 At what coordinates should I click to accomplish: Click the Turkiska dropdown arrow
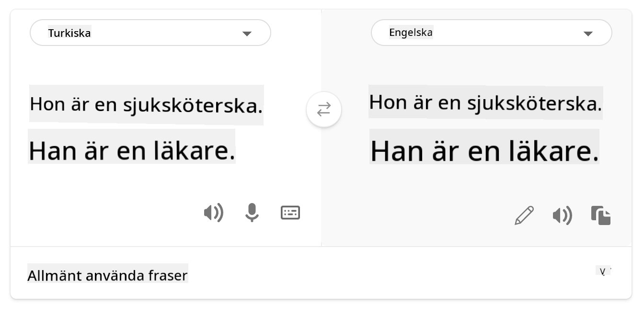247,34
